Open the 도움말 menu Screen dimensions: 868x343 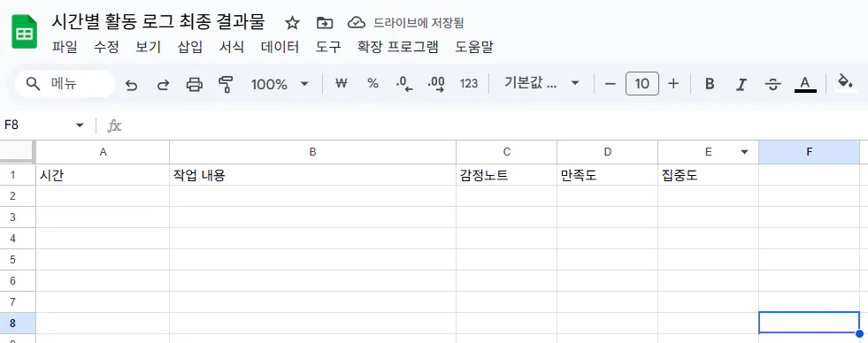474,47
